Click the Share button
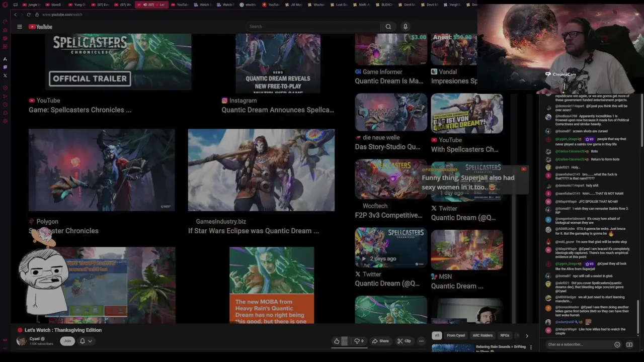 380,341
